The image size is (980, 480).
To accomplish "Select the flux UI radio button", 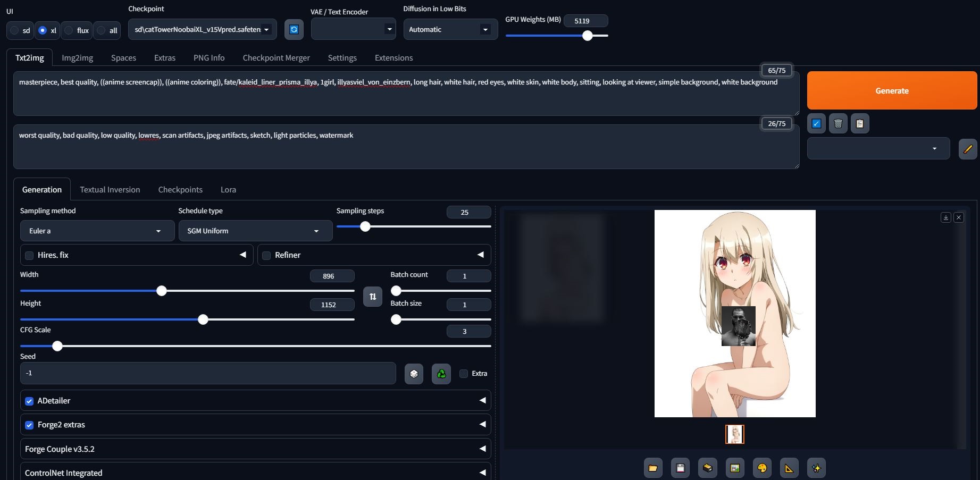I will pos(69,30).
